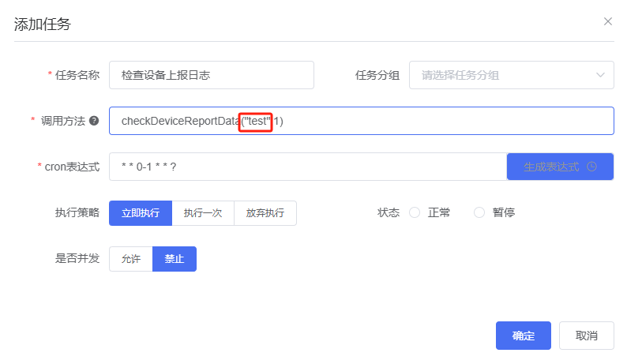Select 立即执行 execution strategy
The width and height of the screenshot is (627, 364).
click(141, 213)
